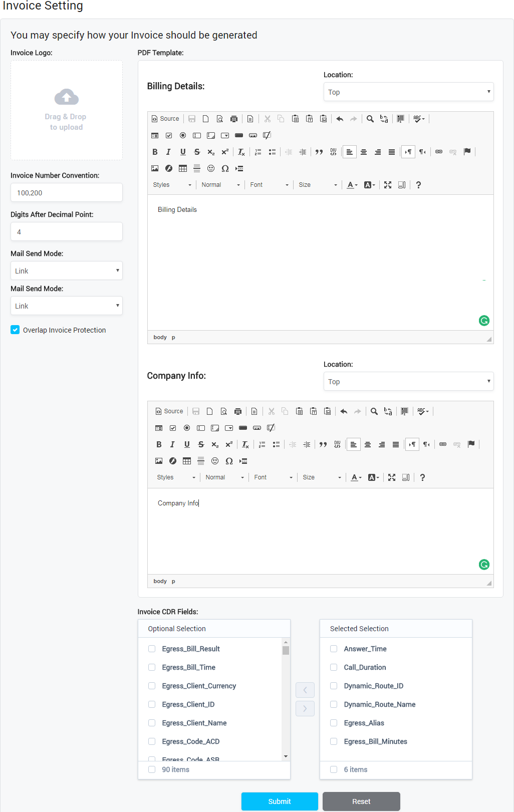
Task: Open text color picker in Billing Details editor
Action: tap(352, 185)
